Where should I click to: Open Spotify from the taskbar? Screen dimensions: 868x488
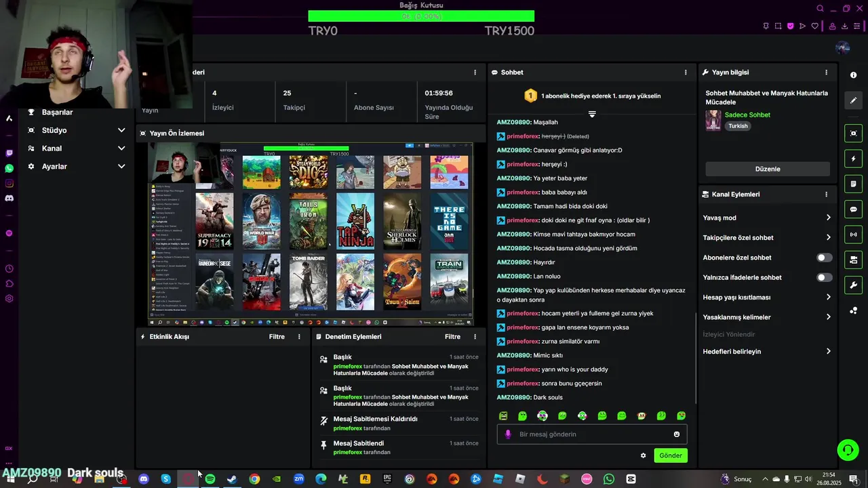click(210, 479)
